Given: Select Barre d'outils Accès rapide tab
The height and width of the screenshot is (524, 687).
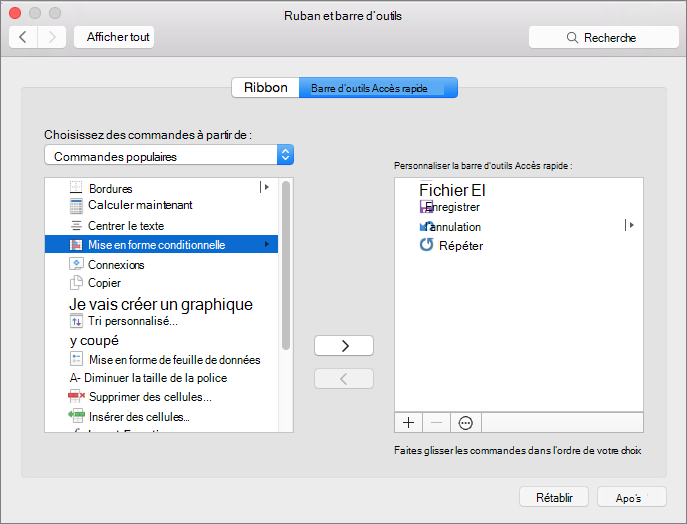Looking at the screenshot, I should 378,88.
